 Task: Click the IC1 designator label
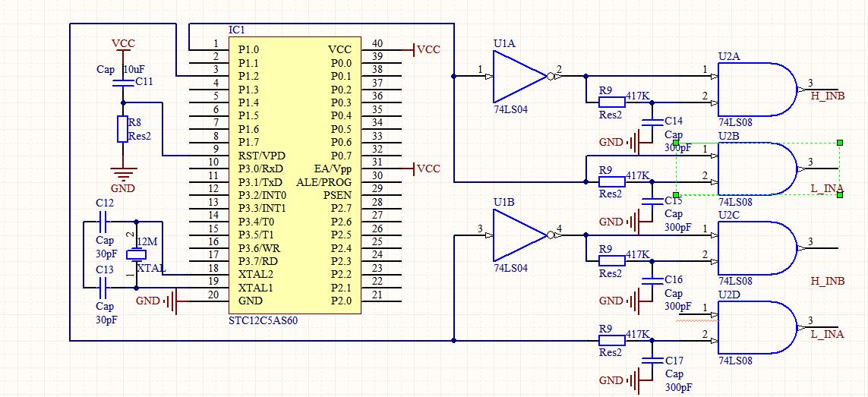point(236,30)
